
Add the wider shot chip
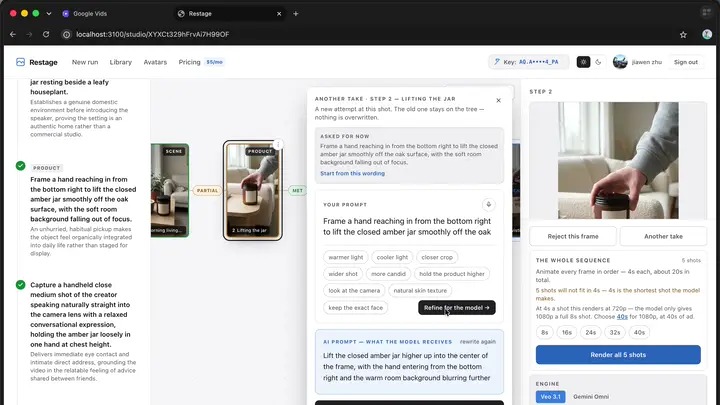tap(343, 274)
